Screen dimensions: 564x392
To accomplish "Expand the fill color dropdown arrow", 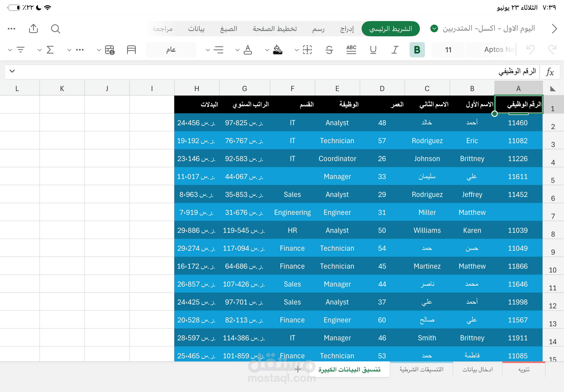I will tap(267, 50).
